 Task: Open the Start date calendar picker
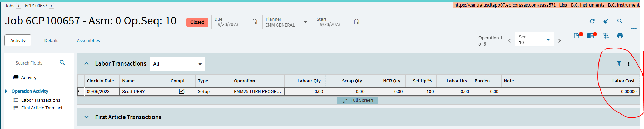pos(357,22)
